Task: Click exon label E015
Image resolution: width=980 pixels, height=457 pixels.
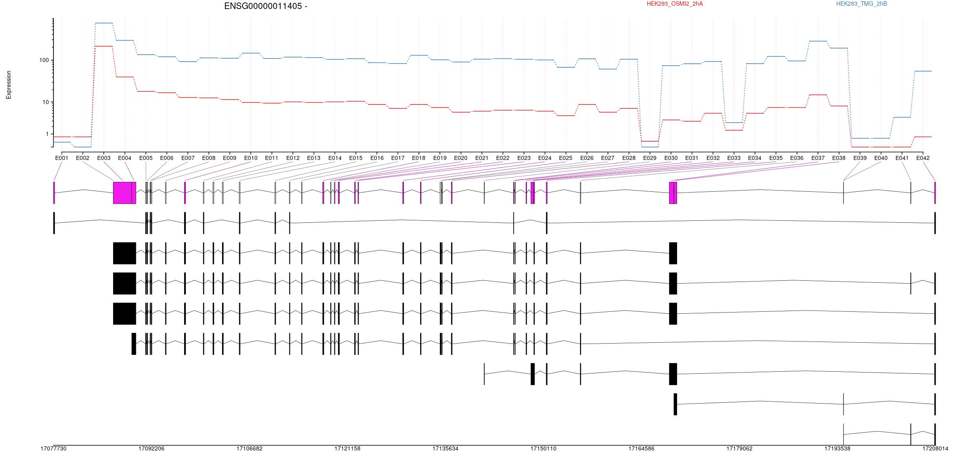Action: click(356, 158)
